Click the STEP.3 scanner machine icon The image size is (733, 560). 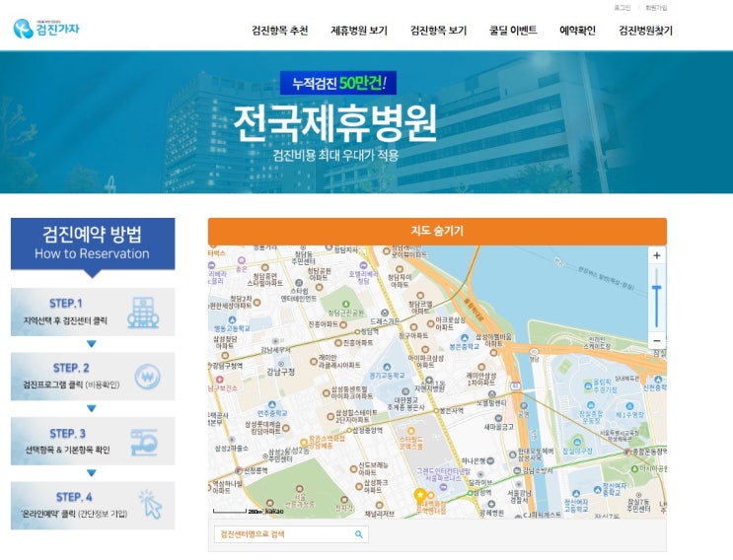point(144,442)
